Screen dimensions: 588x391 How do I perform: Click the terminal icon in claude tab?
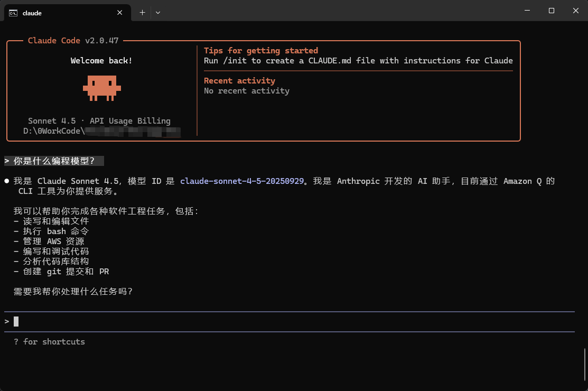click(x=13, y=13)
